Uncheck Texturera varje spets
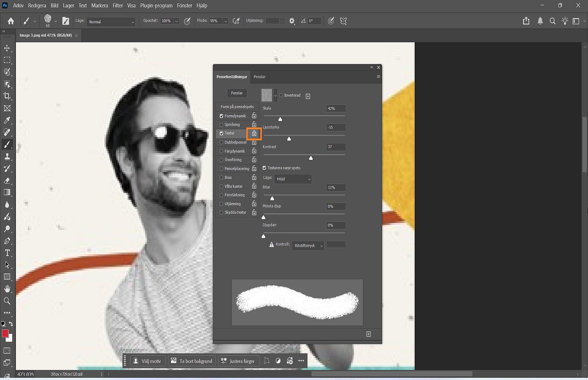The height and width of the screenshot is (380, 588). tap(264, 167)
